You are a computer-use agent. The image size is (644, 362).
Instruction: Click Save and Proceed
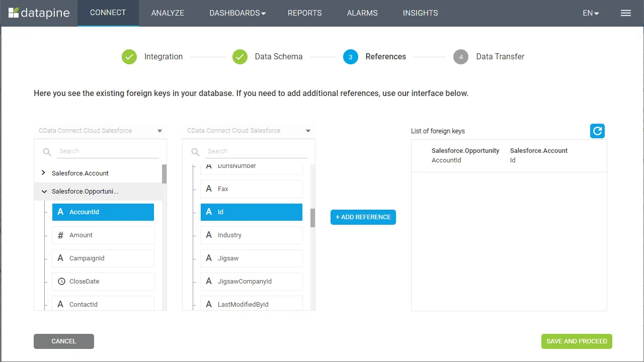(577, 341)
